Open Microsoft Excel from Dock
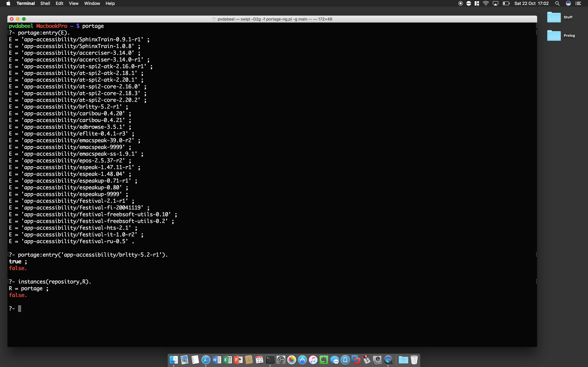588x367 pixels. (x=227, y=360)
